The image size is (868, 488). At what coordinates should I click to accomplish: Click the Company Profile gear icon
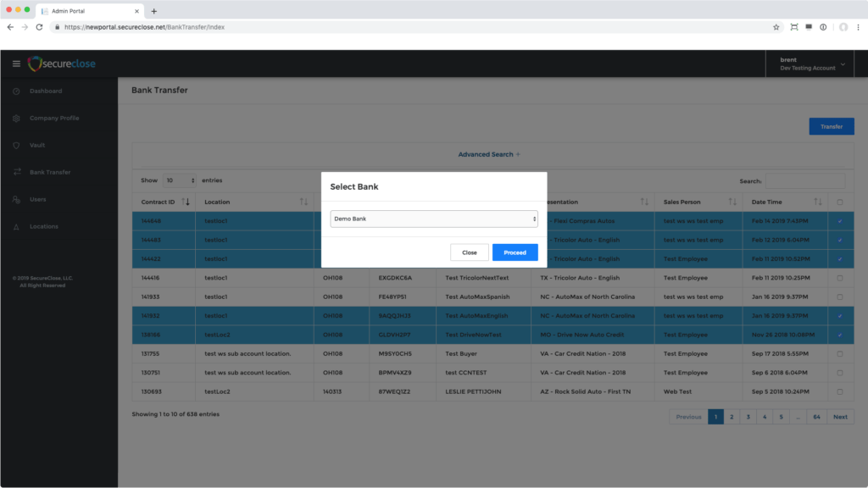pyautogui.click(x=16, y=119)
